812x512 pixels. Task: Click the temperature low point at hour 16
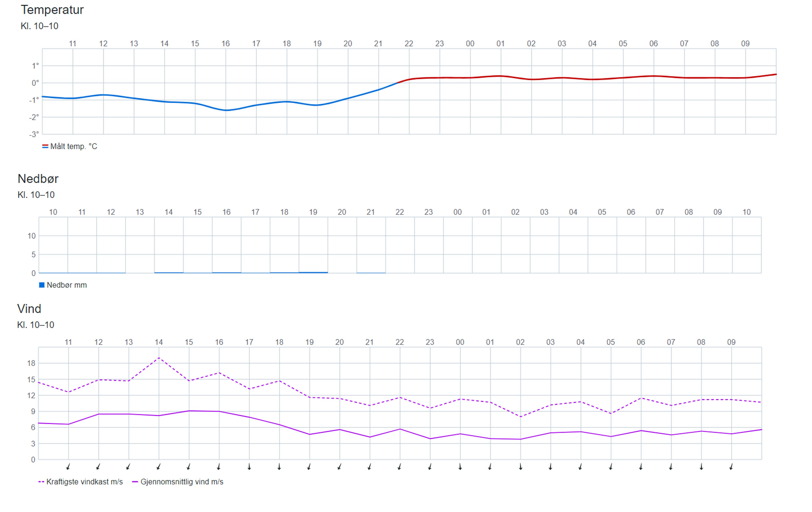click(x=226, y=110)
